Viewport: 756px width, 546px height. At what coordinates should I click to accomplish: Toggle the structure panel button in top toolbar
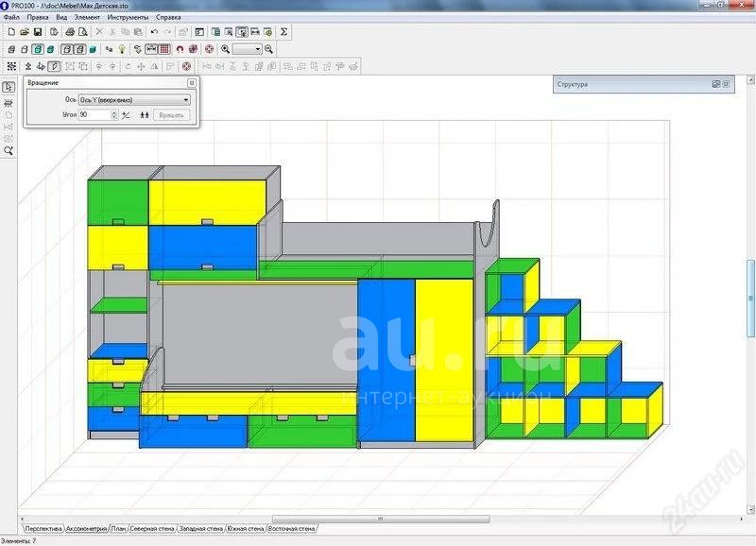242,32
